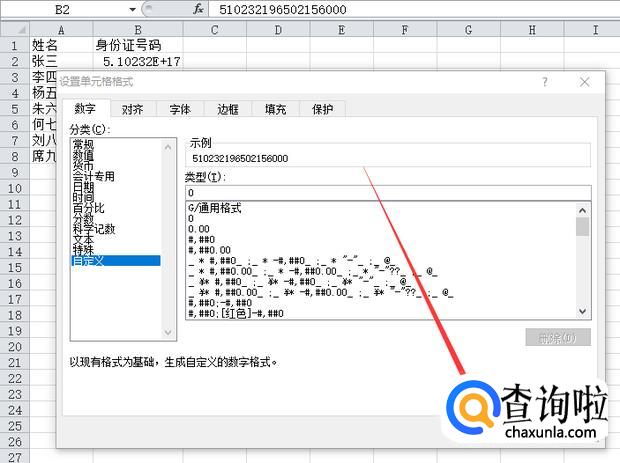Select column G header
The image size is (620, 463).
[x=469, y=30]
